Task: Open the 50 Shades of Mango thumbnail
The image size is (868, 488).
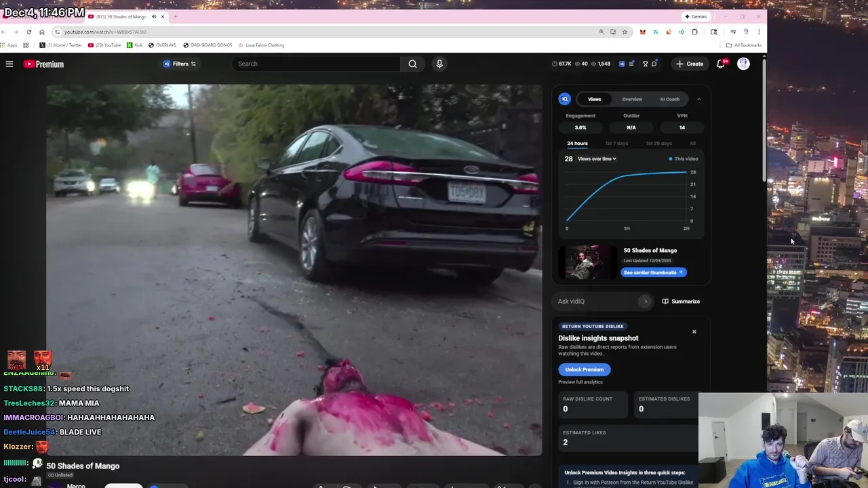Action: pos(588,262)
